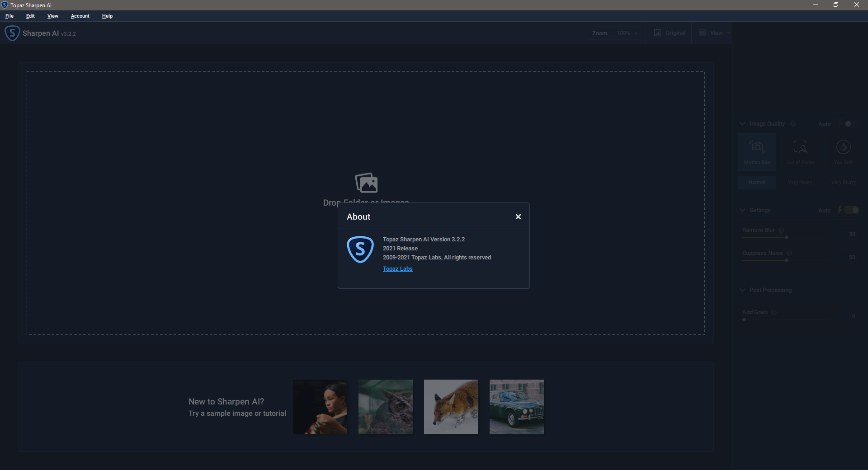Select the Out of Focus model
This screenshot has height=470, width=868.
(800, 152)
